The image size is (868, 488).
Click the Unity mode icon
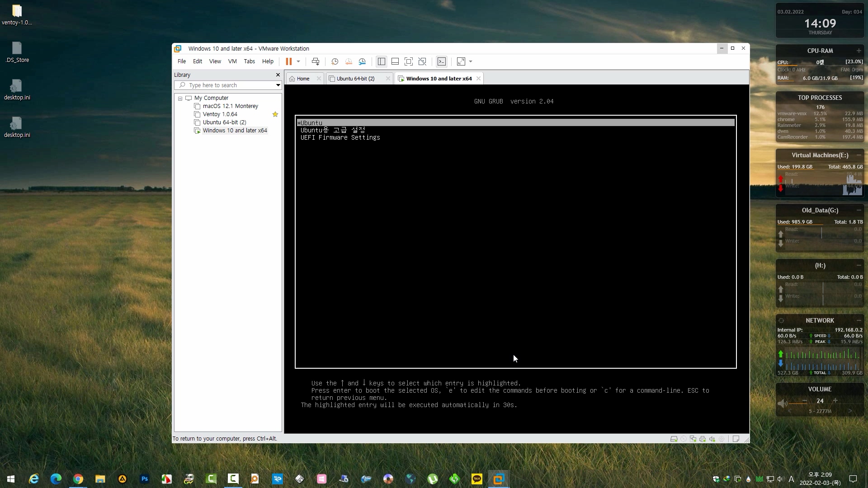point(422,61)
